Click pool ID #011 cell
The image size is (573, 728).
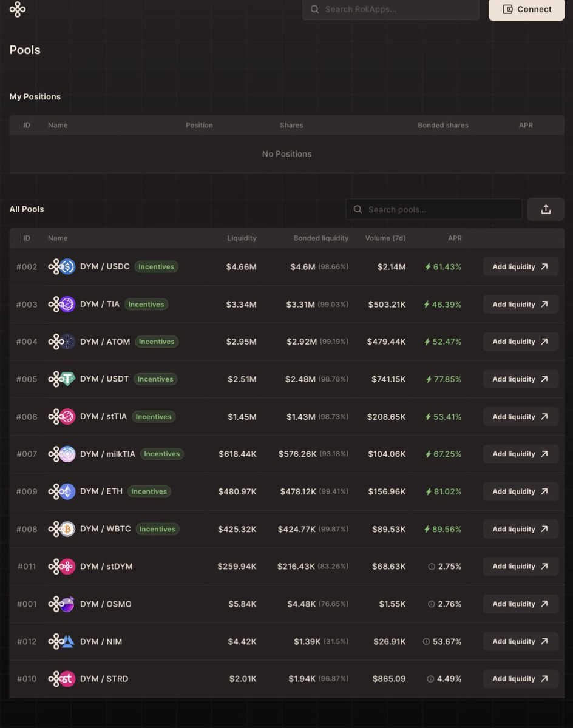27,567
